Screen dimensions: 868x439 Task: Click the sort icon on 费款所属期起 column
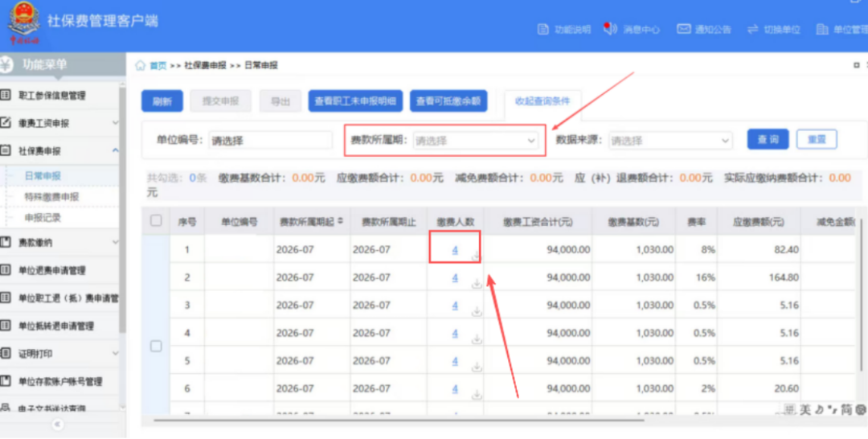[341, 221]
